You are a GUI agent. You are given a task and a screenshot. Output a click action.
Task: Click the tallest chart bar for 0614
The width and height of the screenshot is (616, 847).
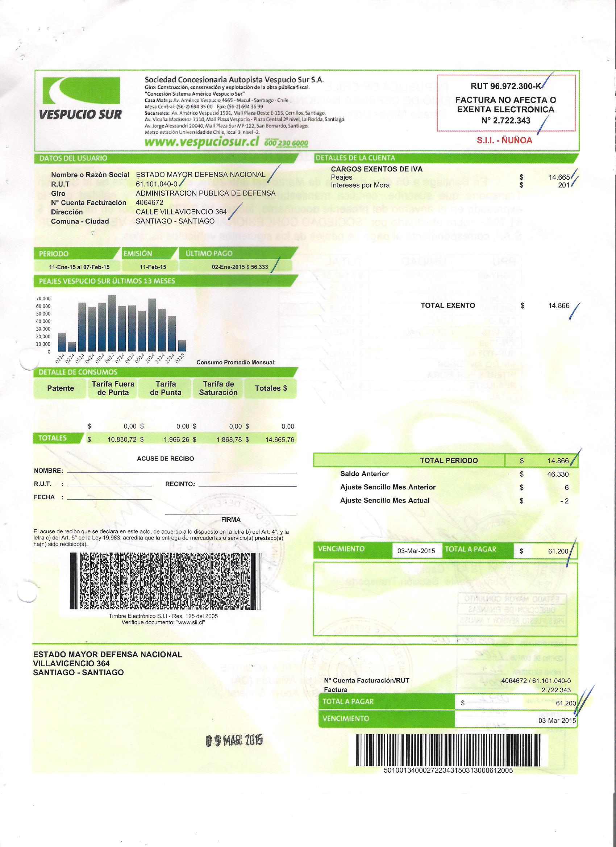(x=112, y=324)
